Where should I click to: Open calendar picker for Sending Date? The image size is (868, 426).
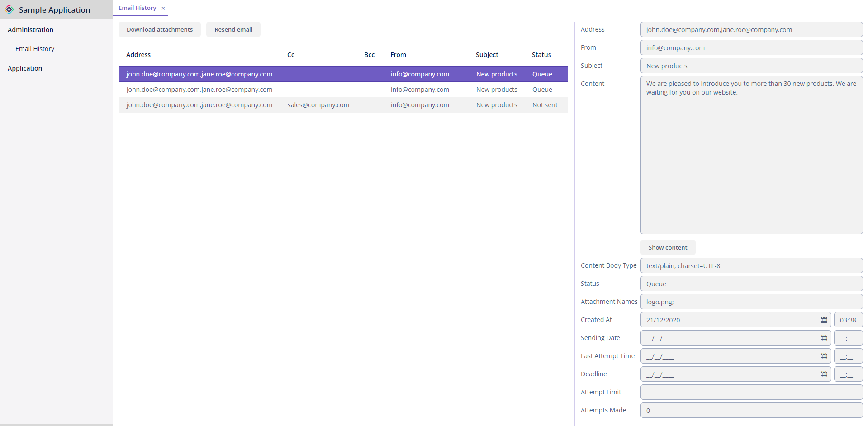point(824,338)
